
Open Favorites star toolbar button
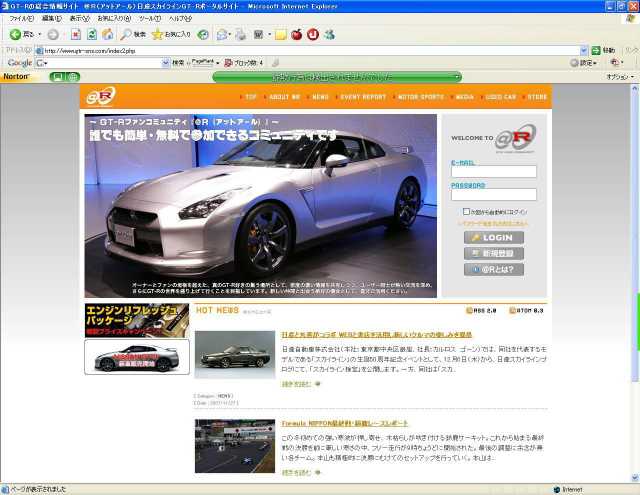(171, 35)
